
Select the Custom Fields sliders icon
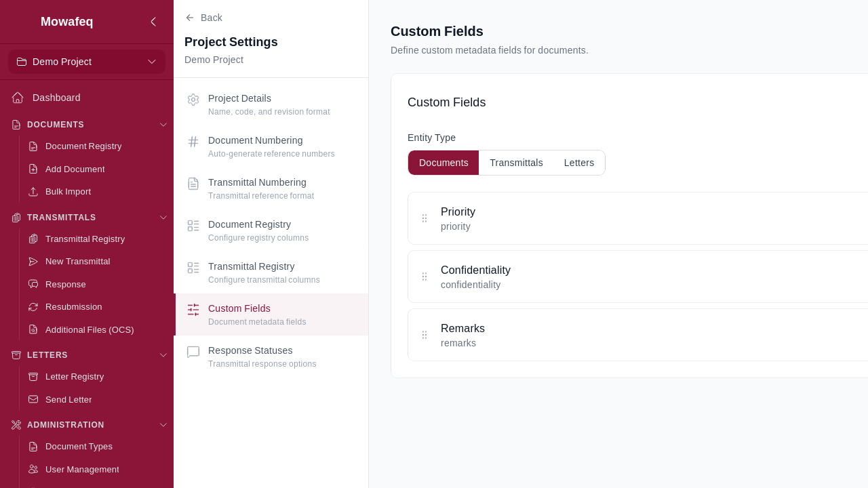193,310
